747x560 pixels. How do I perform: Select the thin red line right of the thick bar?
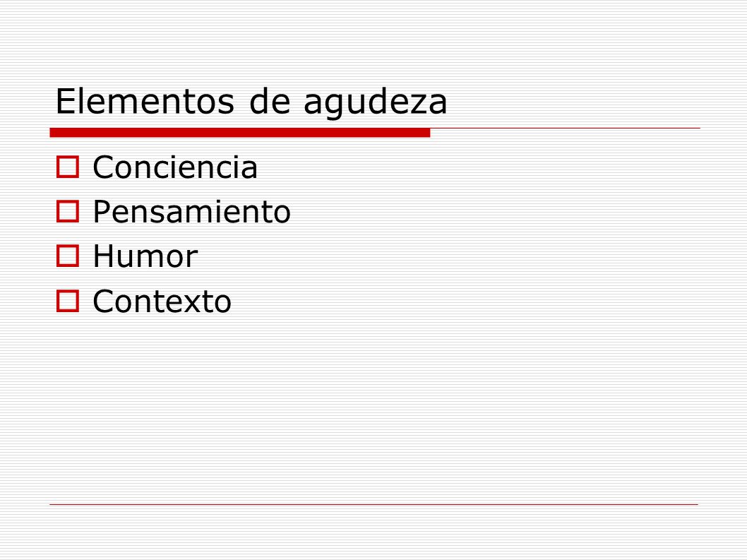pyautogui.click(x=565, y=129)
